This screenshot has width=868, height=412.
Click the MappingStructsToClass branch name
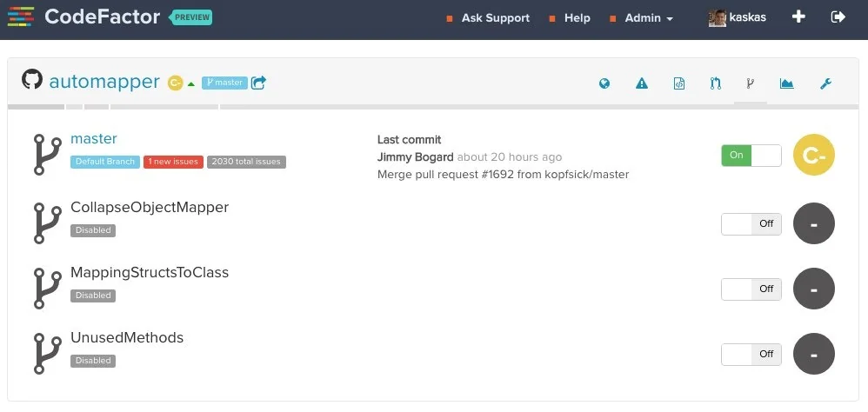tap(150, 272)
